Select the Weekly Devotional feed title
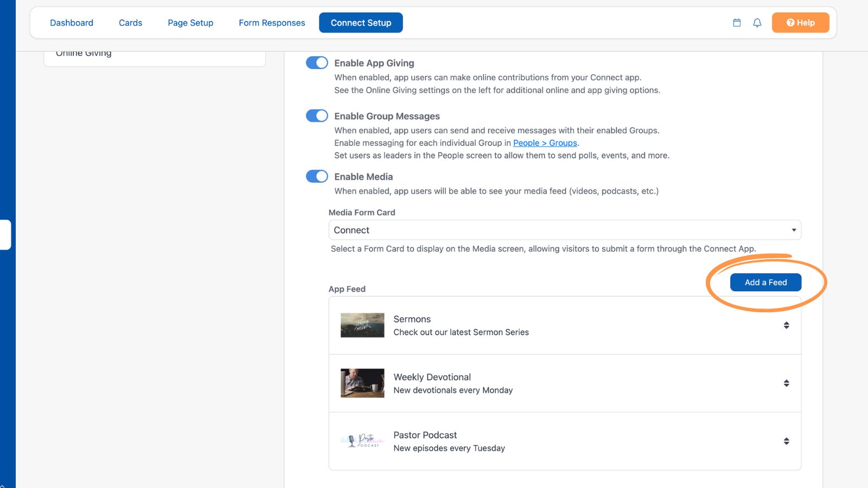868x488 pixels. [x=432, y=377]
